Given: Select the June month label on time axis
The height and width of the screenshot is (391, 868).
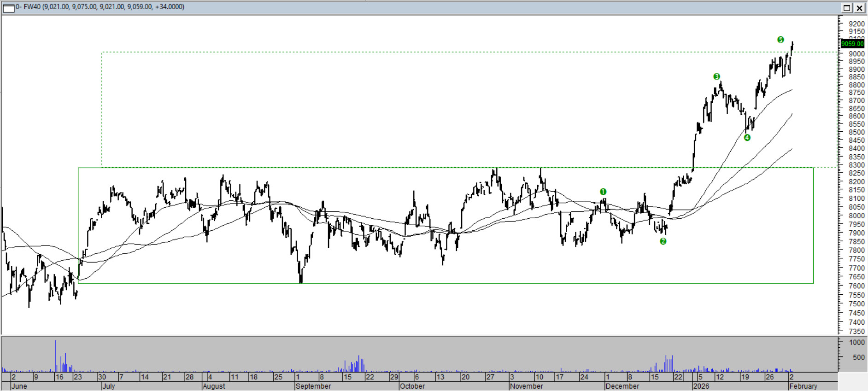Looking at the screenshot, I should (x=19, y=386).
